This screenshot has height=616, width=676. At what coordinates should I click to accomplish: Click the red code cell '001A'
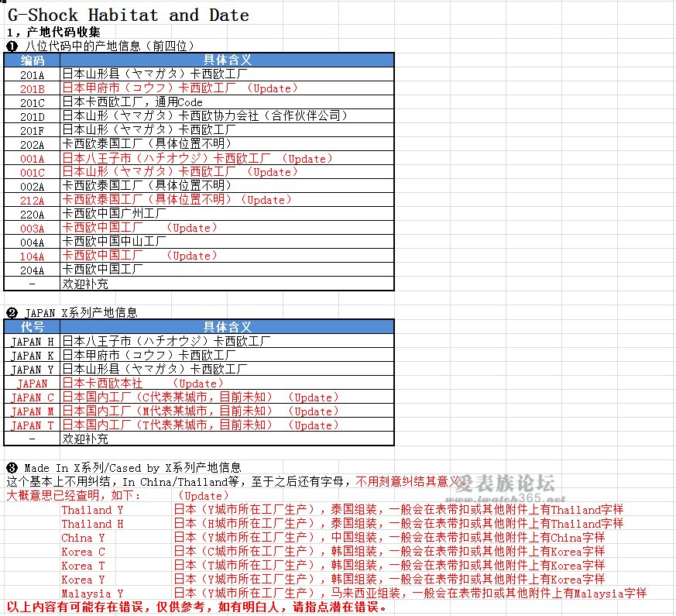(32, 158)
